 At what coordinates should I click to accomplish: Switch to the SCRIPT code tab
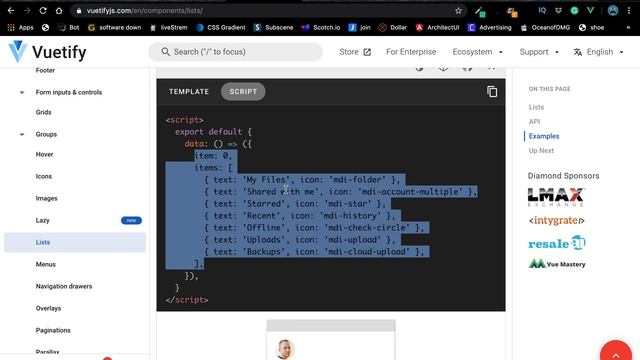[x=243, y=91]
